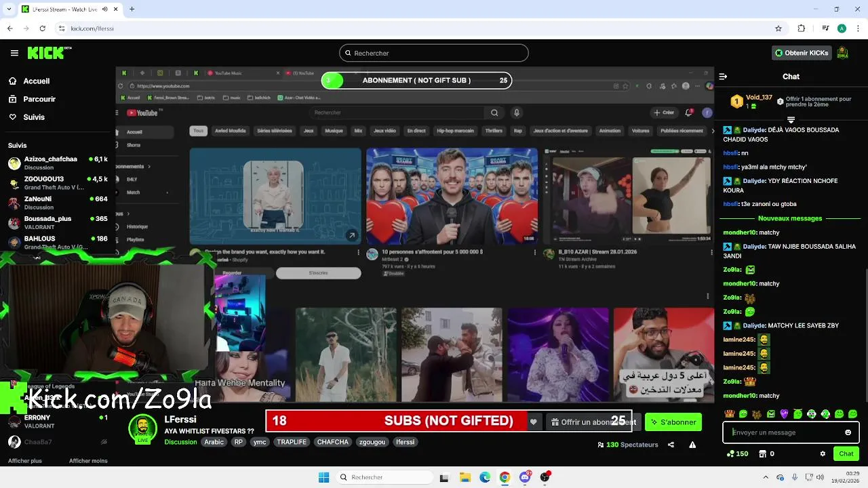The width and height of the screenshot is (868, 488).
Task: Open ZGOUGOU13 channel in sidebar
Action: (57, 183)
